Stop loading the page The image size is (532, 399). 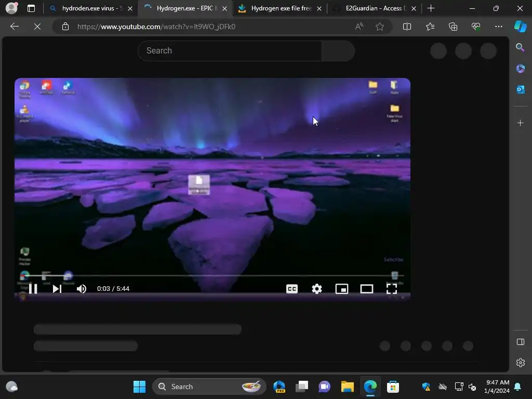pyautogui.click(x=37, y=26)
